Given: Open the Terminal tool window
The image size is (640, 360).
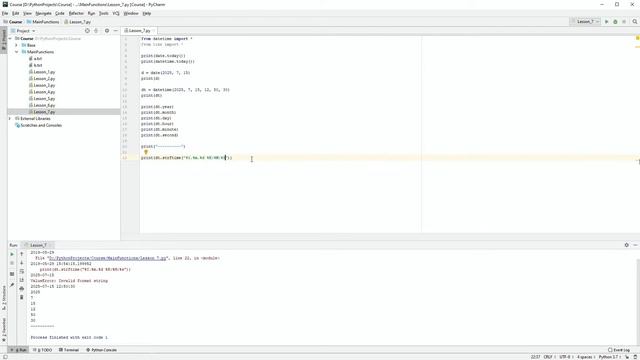Looking at the screenshot, I should click(69, 350).
